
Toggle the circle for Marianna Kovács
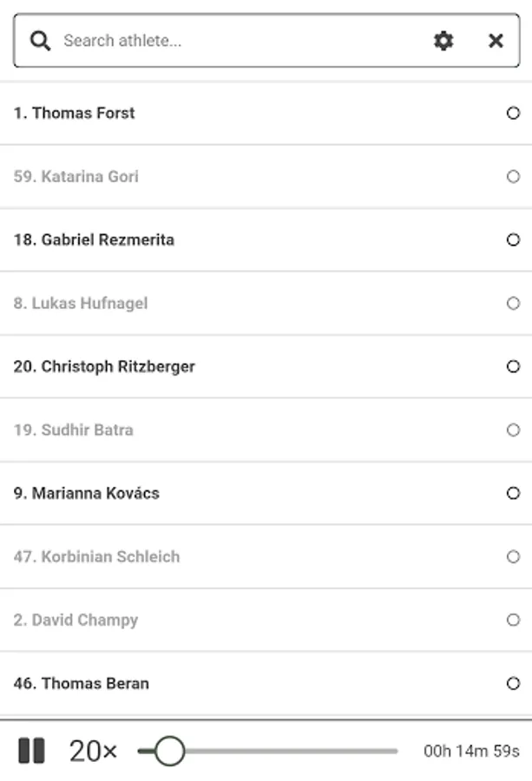coord(513,493)
